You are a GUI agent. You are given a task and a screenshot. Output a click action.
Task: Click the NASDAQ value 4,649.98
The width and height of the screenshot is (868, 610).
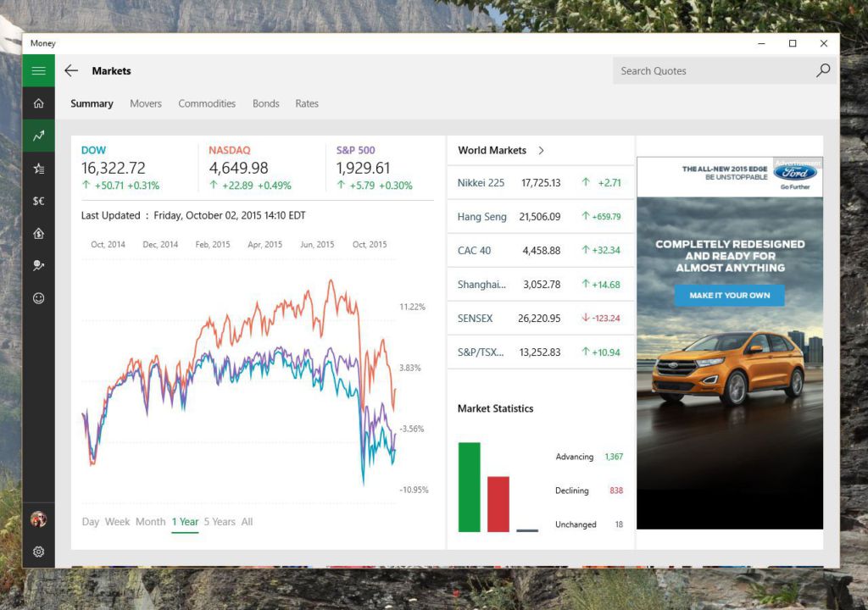(238, 168)
